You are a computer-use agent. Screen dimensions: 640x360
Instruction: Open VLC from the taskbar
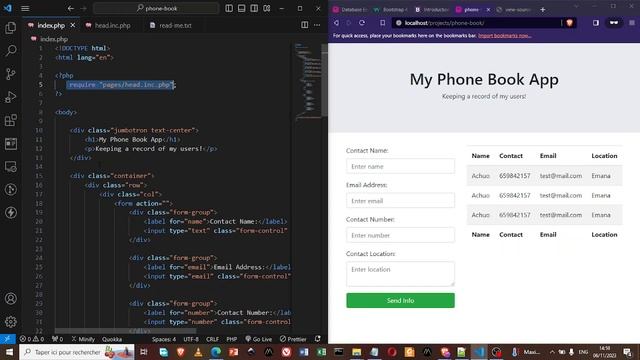pos(198,352)
